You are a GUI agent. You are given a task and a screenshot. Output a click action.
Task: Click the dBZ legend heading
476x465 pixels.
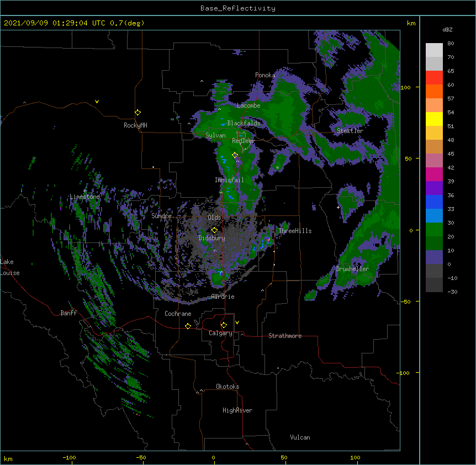pyautogui.click(x=447, y=29)
